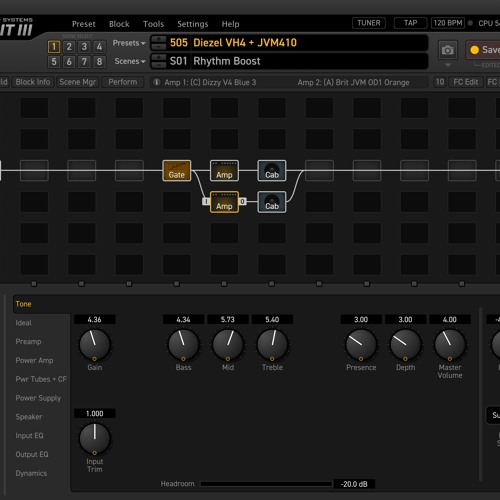This screenshot has width=500, height=500.
Task: Click the Gain value field 4.36
Action: click(x=95, y=319)
